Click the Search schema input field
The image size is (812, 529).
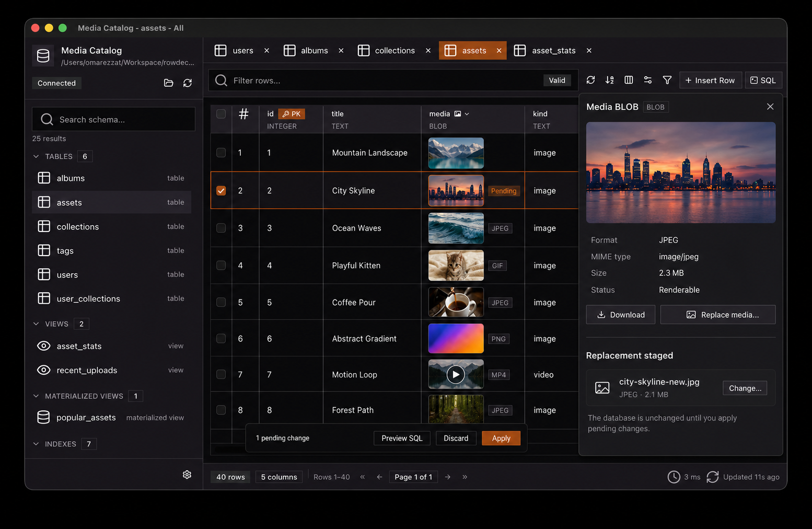[x=113, y=119]
